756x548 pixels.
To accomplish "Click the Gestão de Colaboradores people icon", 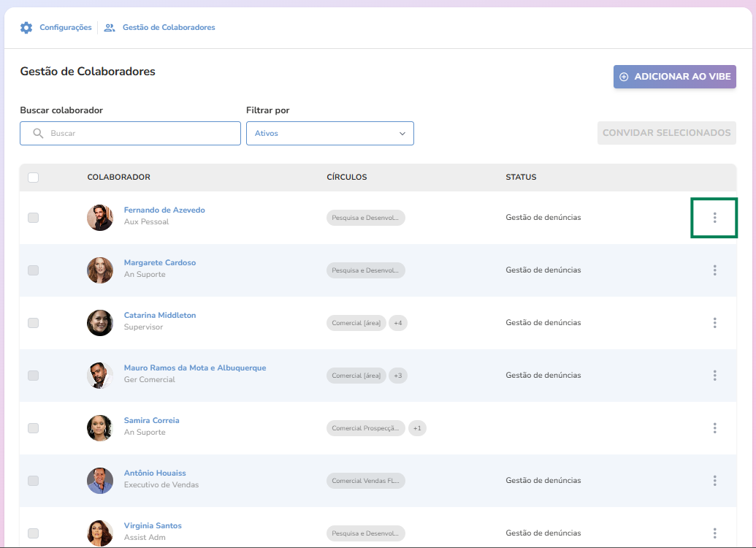I will [x=110, y=28].
